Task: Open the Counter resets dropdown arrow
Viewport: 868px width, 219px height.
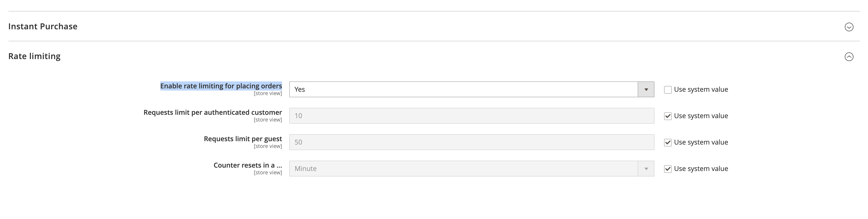Action: (x=646, y=168)
